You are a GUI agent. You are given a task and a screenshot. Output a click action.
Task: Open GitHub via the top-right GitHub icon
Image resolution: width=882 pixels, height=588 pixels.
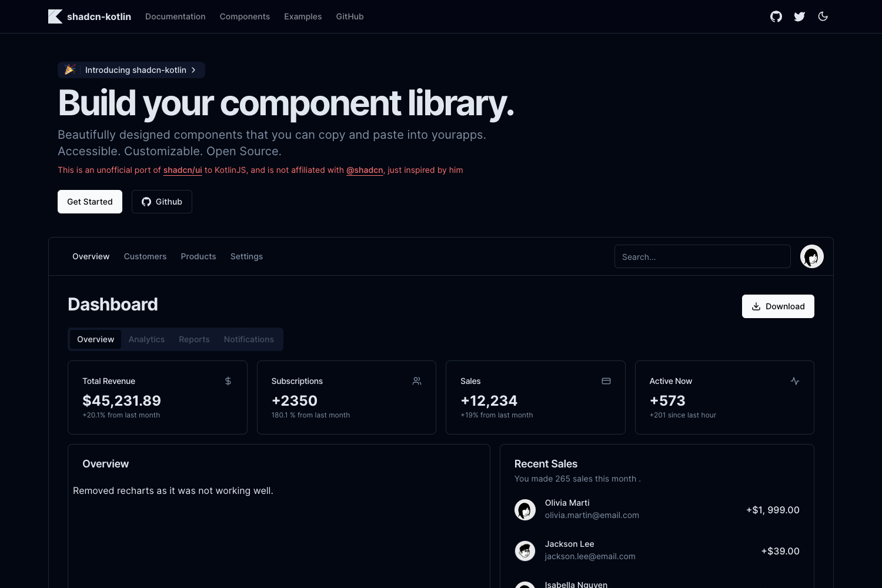(x=776, y=16)
